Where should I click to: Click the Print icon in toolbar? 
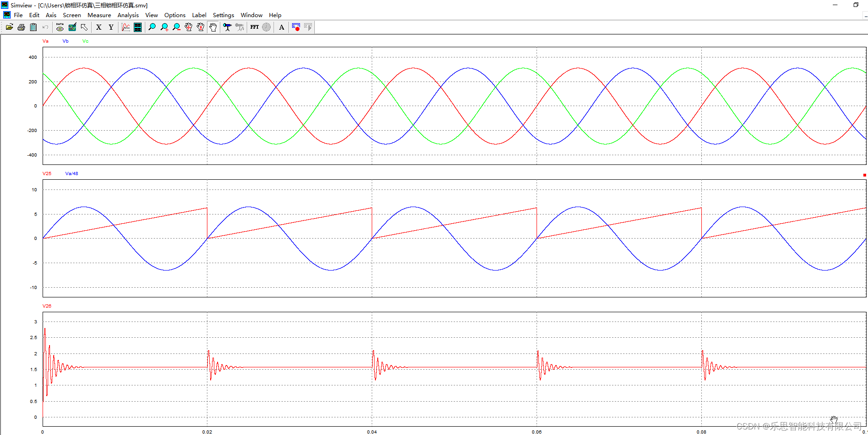21,27
